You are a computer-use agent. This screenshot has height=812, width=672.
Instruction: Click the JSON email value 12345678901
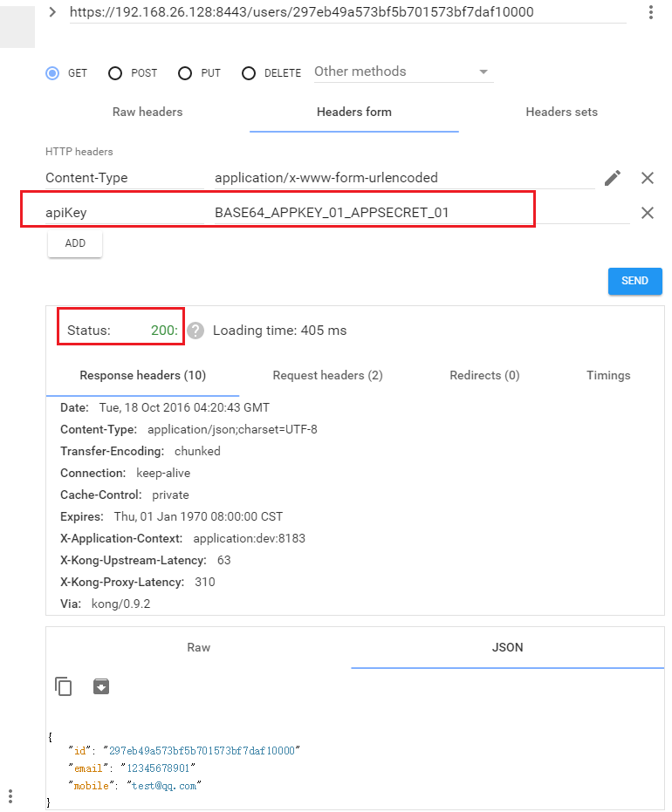point(158,768)
